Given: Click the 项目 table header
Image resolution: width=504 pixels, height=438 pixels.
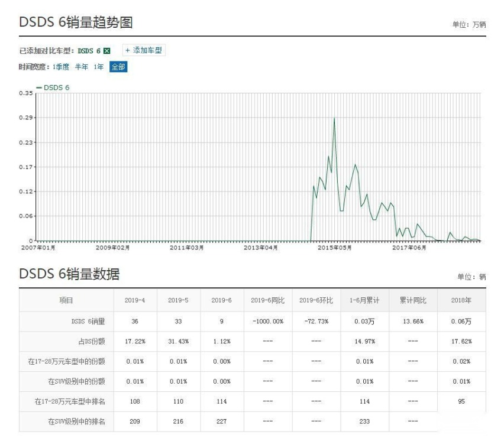Looking at the screenshot, I should [x=66, y=300].
